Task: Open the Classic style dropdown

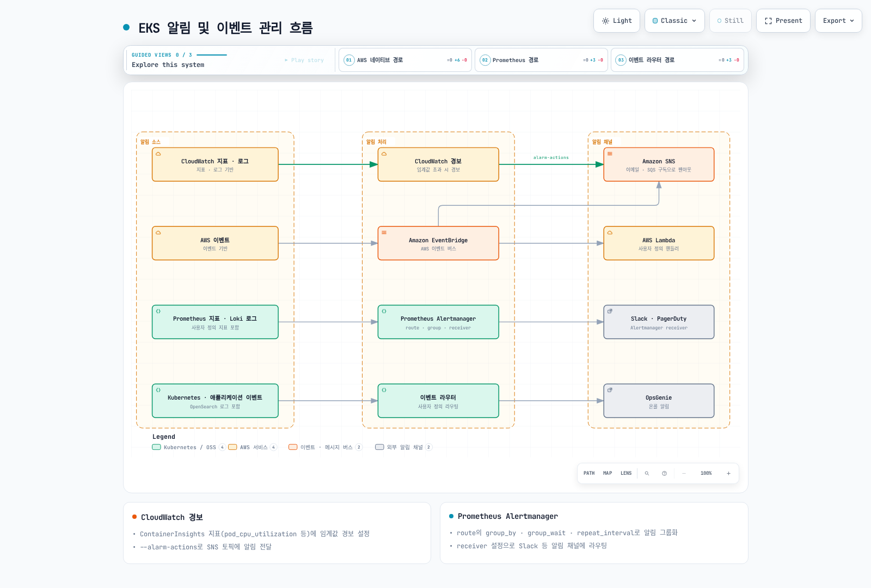Action: (674, 21)
